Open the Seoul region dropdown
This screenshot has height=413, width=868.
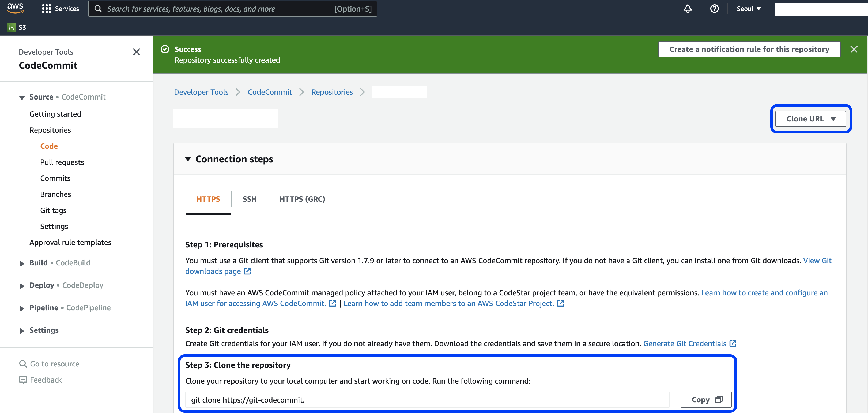pos(749,9)
